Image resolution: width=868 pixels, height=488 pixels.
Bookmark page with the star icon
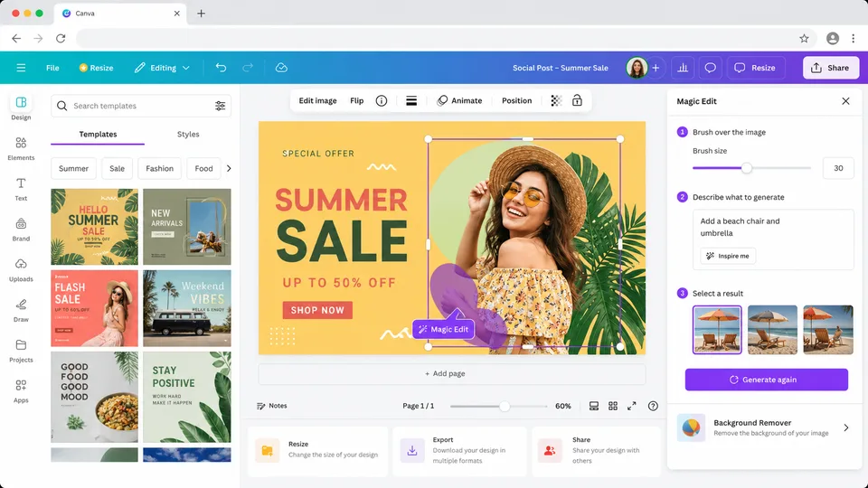click(804, 38)
